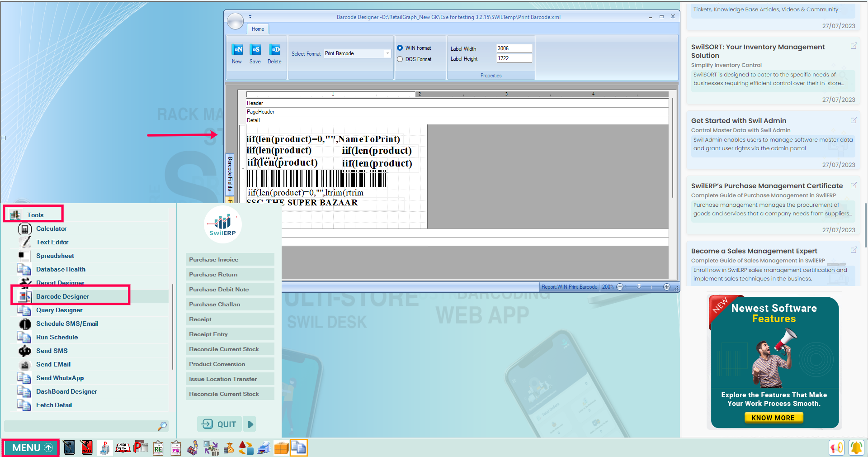Open the Calculator tool icon

click(25, 229)
